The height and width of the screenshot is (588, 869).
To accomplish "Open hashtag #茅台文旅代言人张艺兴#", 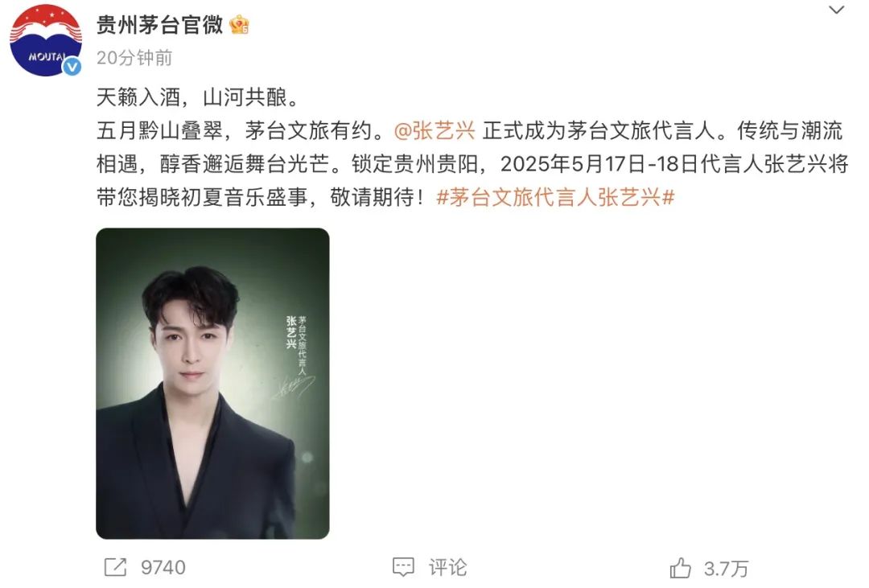I will [x=555, y=197].
